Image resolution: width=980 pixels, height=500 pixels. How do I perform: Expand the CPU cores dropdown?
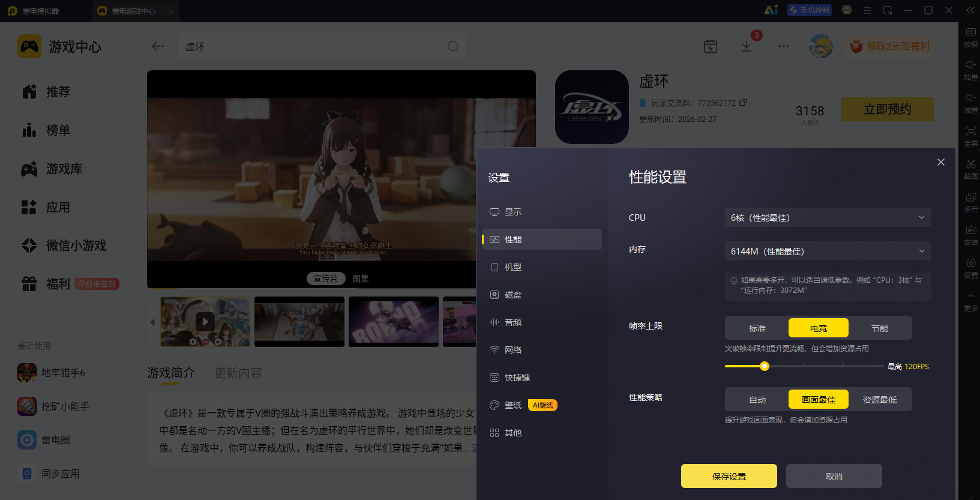[x=828, y=217]
